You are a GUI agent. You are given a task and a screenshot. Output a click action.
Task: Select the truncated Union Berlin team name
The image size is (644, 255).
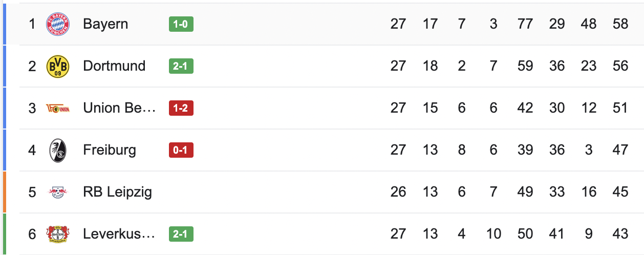pos(119,108)
